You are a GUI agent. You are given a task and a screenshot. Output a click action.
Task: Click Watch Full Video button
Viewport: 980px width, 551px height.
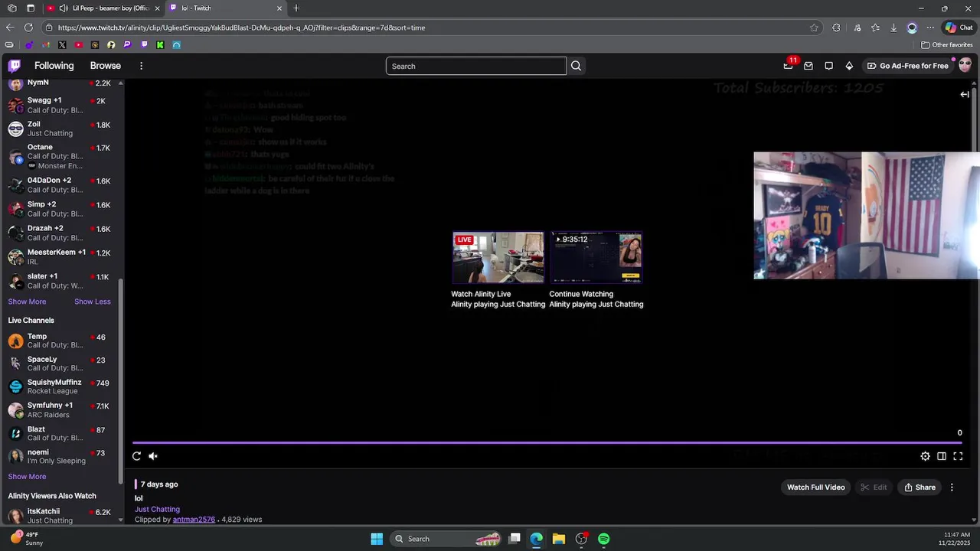point(816,487)
